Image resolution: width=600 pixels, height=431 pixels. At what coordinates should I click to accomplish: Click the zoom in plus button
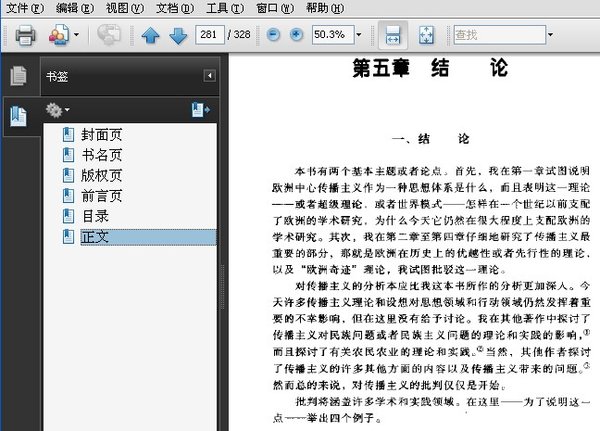tap(296, 35)
